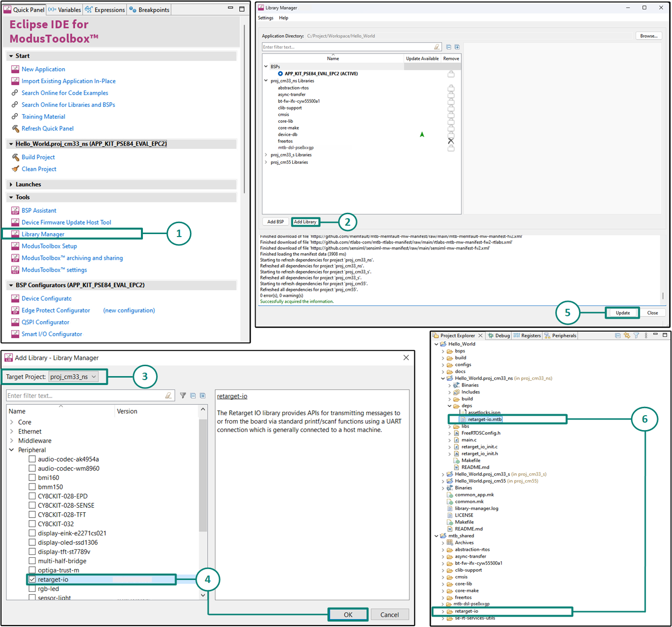The height and width of the screenshot is (627, 672).
Task: Click the Build Project hammer icon
Action: pos(15,157)
